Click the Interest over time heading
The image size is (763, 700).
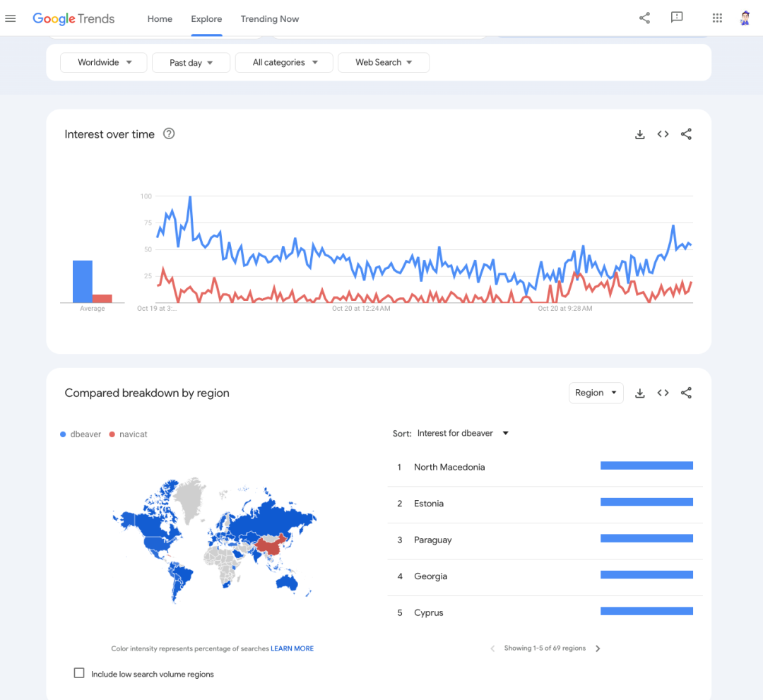tap(110, 134)
